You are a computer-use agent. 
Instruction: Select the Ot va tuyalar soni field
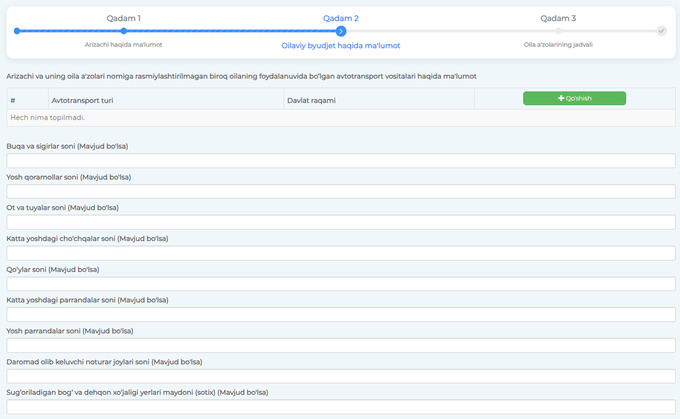tap(341, 222)
